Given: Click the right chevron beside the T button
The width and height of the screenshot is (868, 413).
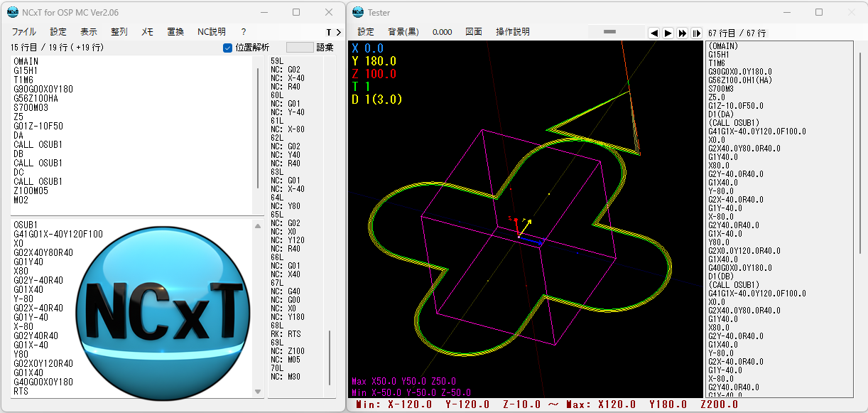Looking at the screenshot, I should [339, 33].
